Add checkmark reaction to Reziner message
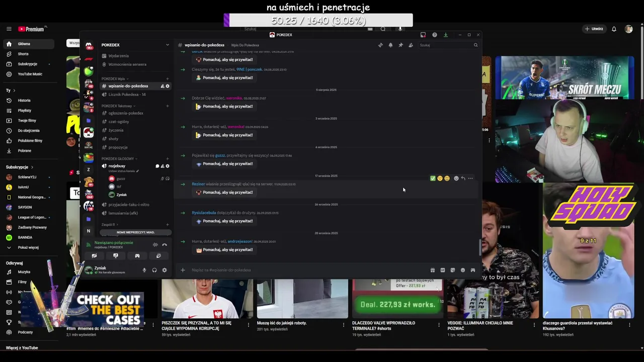644x362 pixels. click(x=433, y=178)
